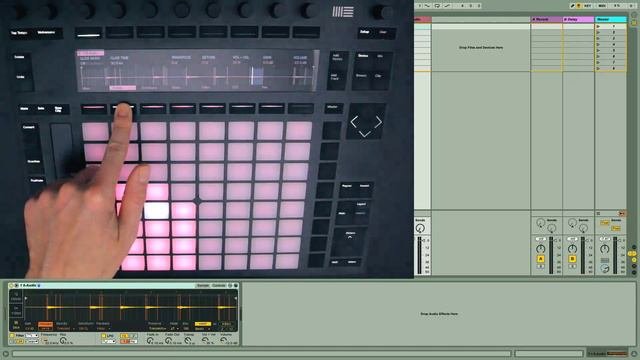This screenshot has width=640, height=360.
Task: Click the Drop Files and Devices Here area
Action: pos(481,47)
